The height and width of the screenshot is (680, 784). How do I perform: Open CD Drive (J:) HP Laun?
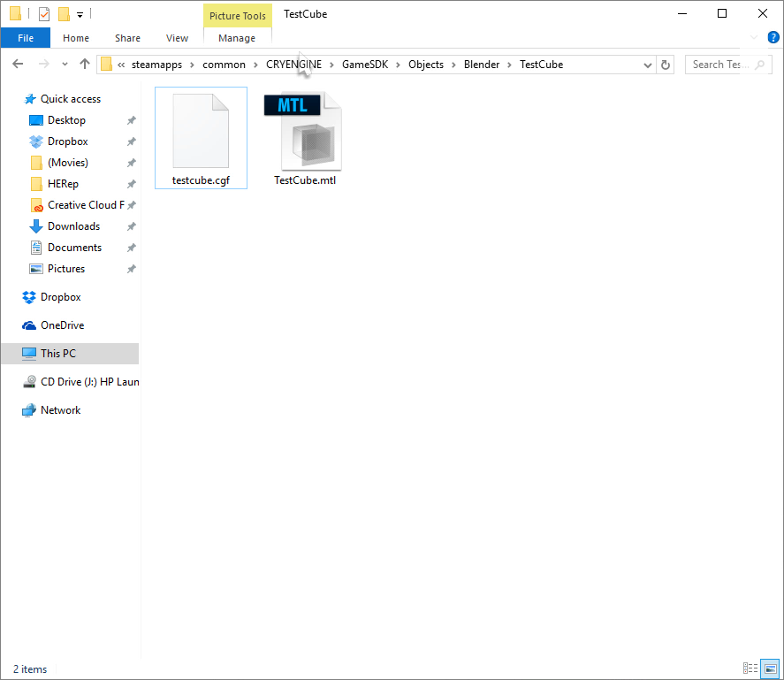pyautogui.click(x=89, y=382)
